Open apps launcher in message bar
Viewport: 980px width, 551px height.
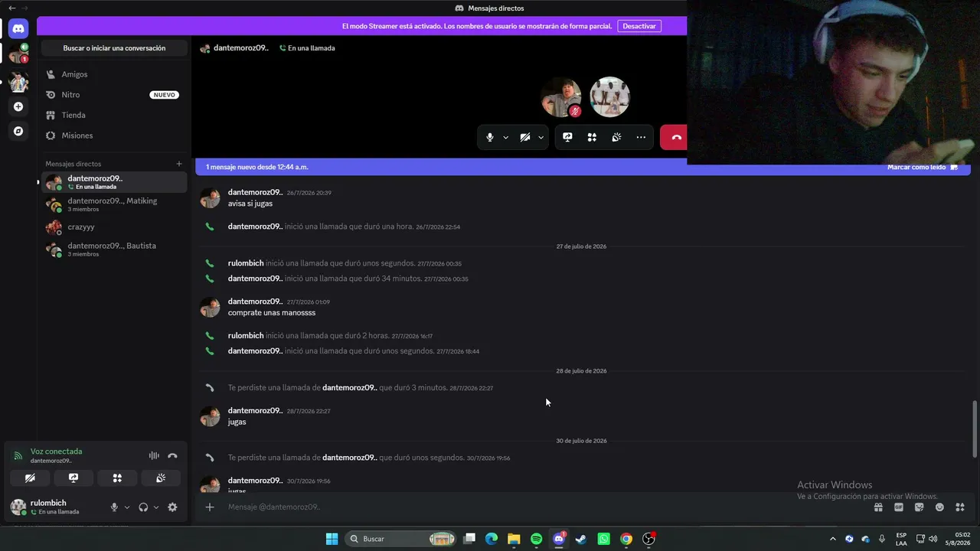(x=960, y=507)
